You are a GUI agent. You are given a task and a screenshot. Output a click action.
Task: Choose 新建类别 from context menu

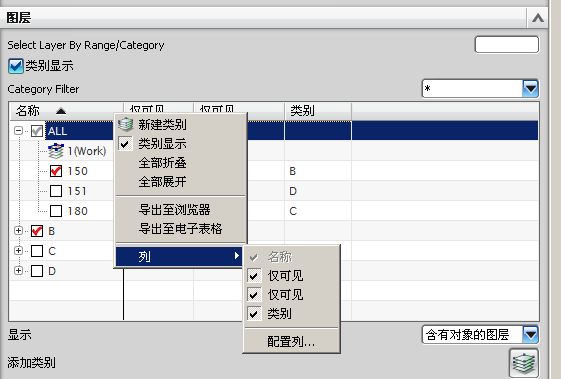point(181,125)
